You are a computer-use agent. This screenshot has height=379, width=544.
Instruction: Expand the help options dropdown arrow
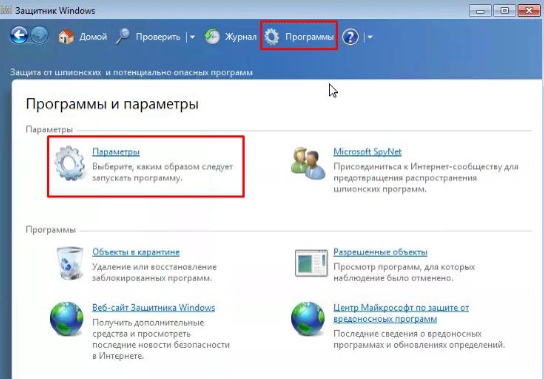370,37
